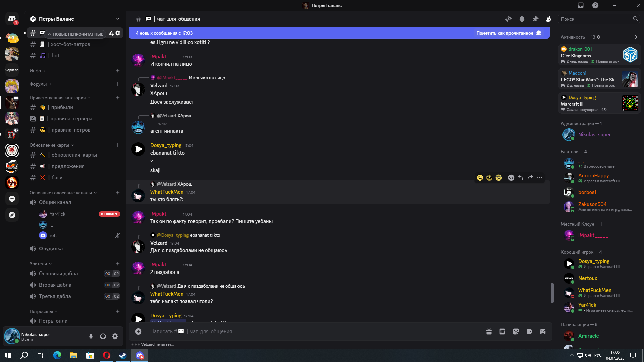This screenshot has height=362, width=644.
Task: Collapse the Обновление карты category
Action: pos(51,145)
